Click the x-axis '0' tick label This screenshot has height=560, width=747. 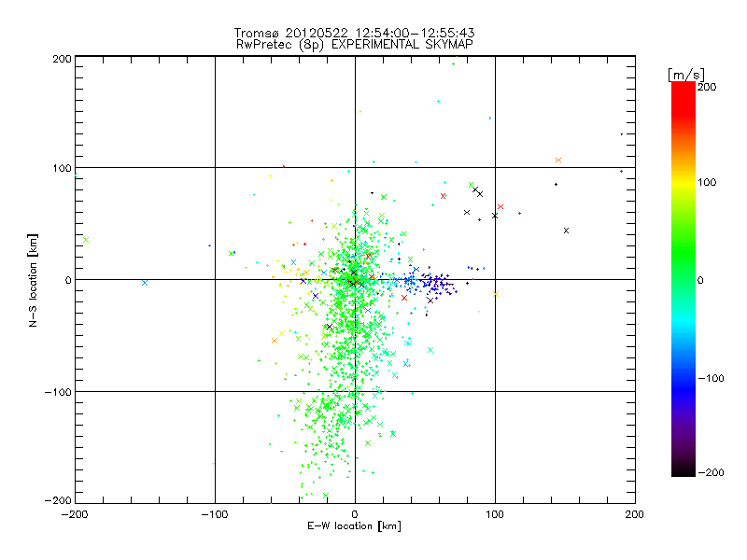tap(355, 514)
